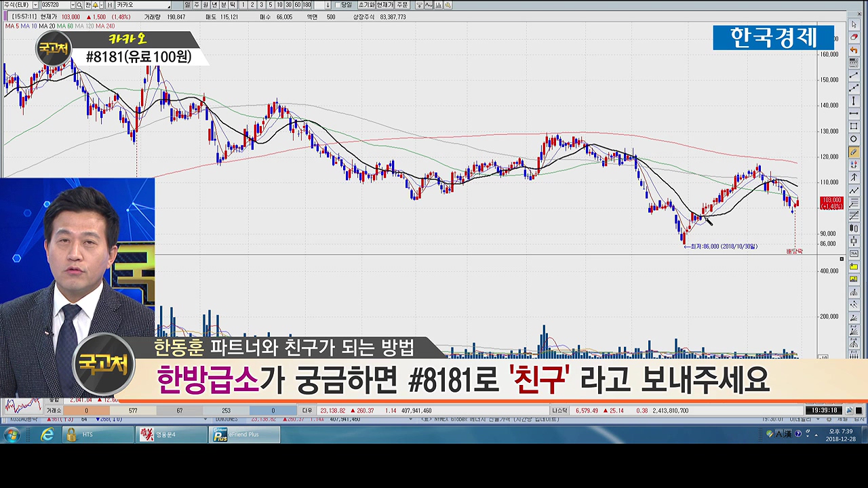
Task: Click the 주문 order button
Action: (x=402, y=5)
